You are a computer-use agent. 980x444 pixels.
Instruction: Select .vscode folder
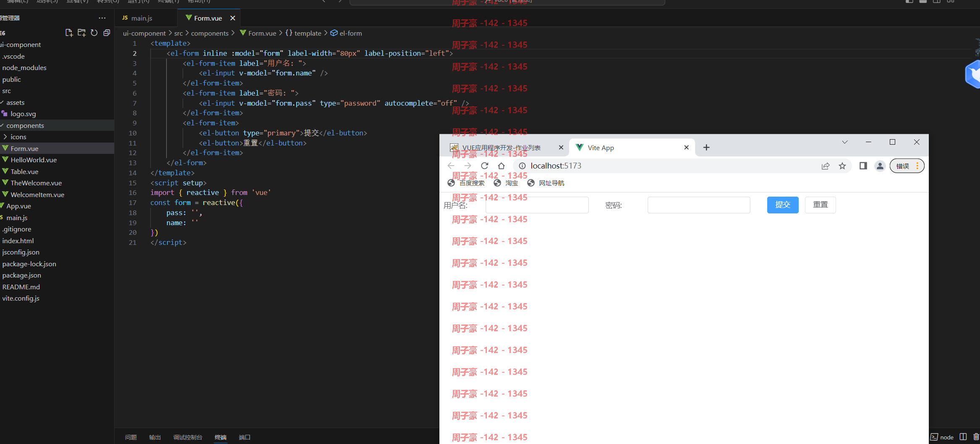pos(13,56)
